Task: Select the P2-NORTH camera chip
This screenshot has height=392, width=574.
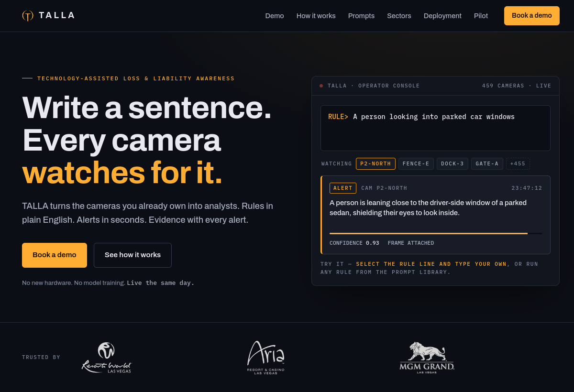Action: tap(375, 164)
